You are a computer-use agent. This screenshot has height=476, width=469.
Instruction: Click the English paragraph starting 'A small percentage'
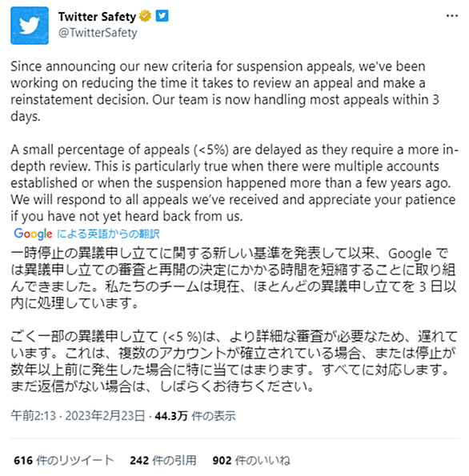click(x=234, y=183)
